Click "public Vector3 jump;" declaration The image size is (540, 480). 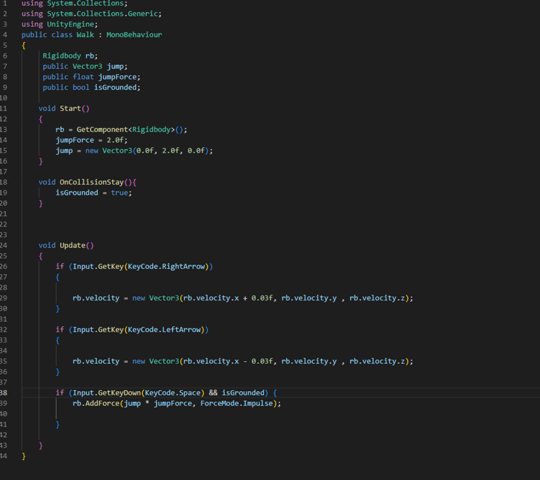tap(85, 66)
